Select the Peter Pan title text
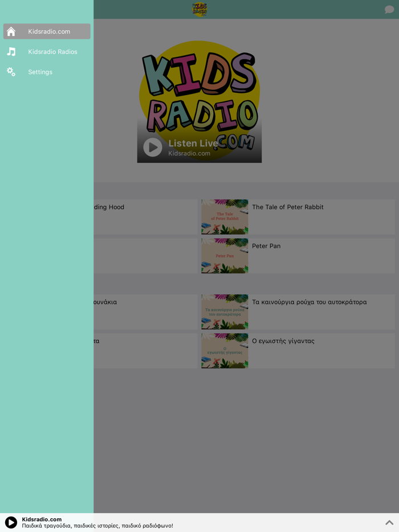 point(266,246)
